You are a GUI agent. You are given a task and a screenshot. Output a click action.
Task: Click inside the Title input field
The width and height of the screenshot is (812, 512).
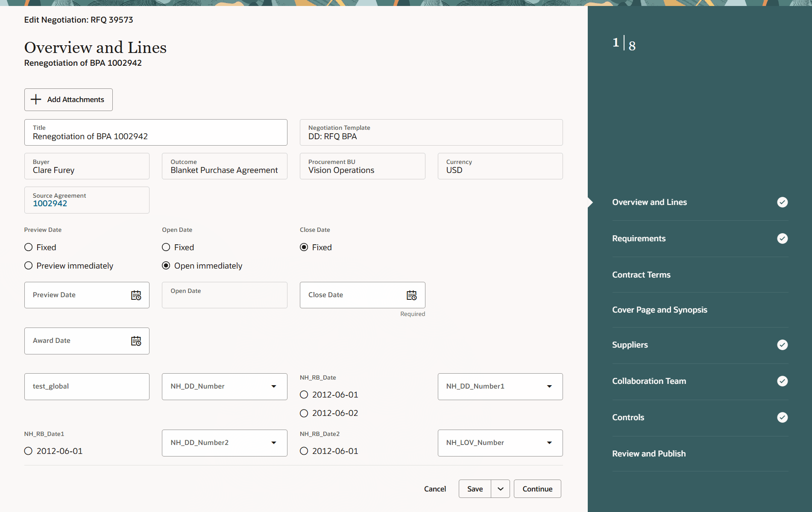(155, 136)
